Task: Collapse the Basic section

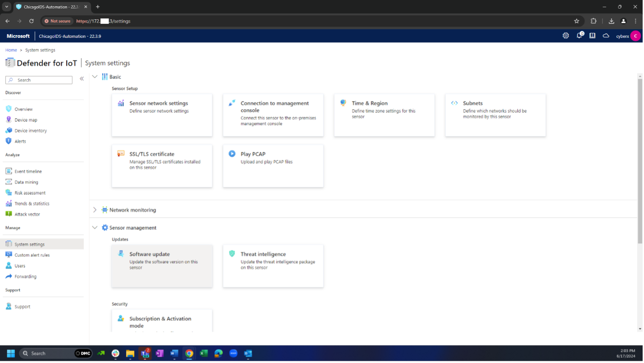Action: (95, 77)
